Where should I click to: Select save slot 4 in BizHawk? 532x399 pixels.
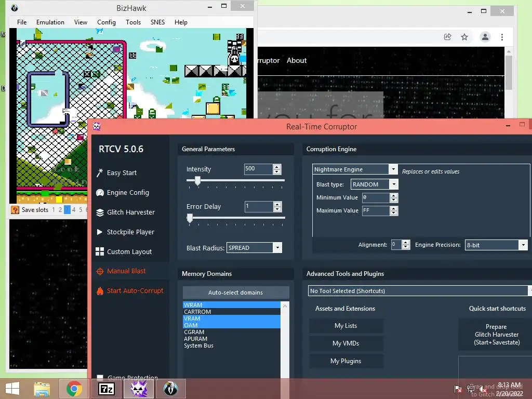74,210
